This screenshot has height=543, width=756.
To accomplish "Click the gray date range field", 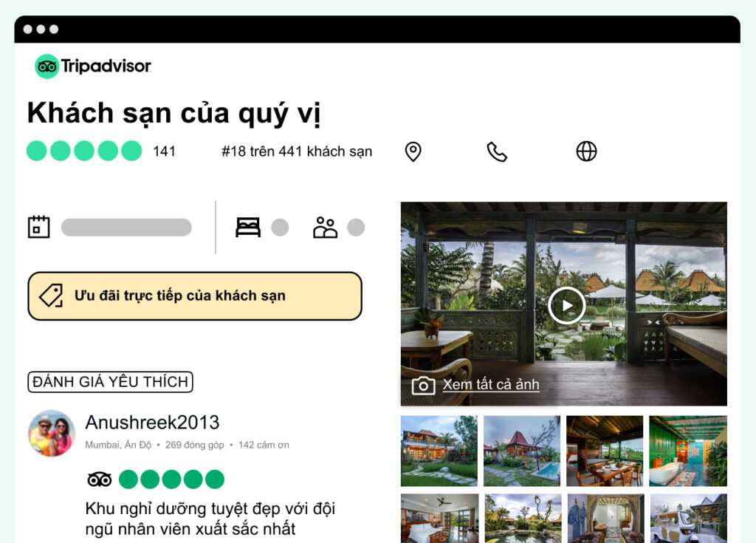I will [126, 228].
